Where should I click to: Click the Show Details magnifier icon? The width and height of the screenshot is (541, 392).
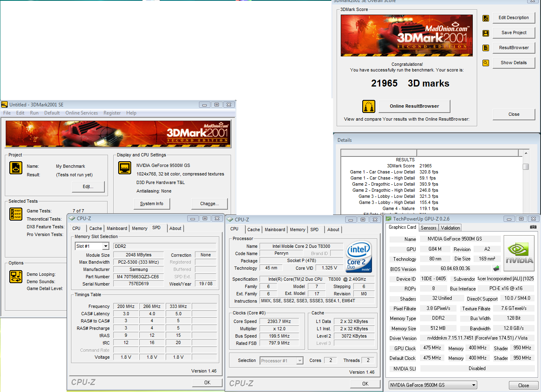(486, 63)
